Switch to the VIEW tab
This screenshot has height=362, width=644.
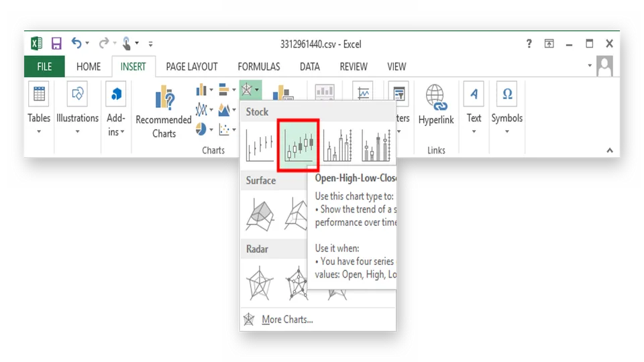click(396, 66)
